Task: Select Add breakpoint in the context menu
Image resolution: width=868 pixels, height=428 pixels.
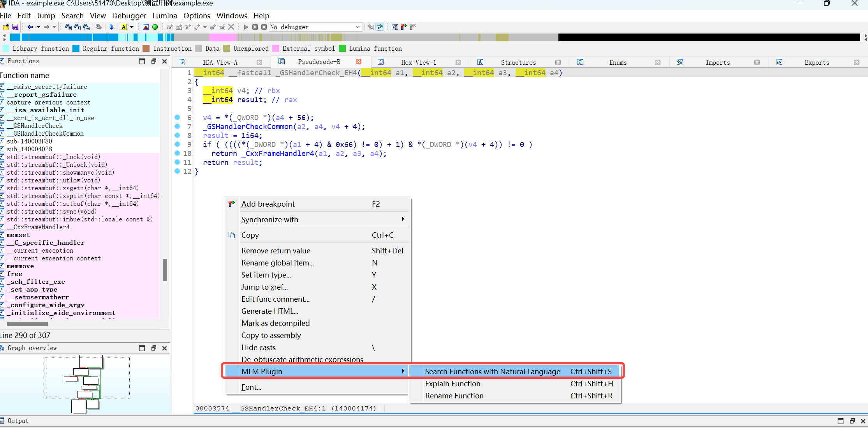Action: 317,204
